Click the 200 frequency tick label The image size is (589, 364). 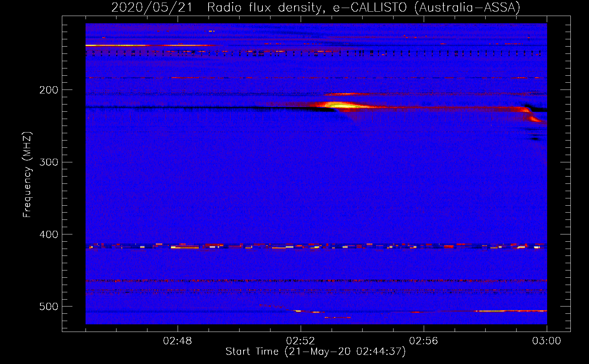(49, 90)
